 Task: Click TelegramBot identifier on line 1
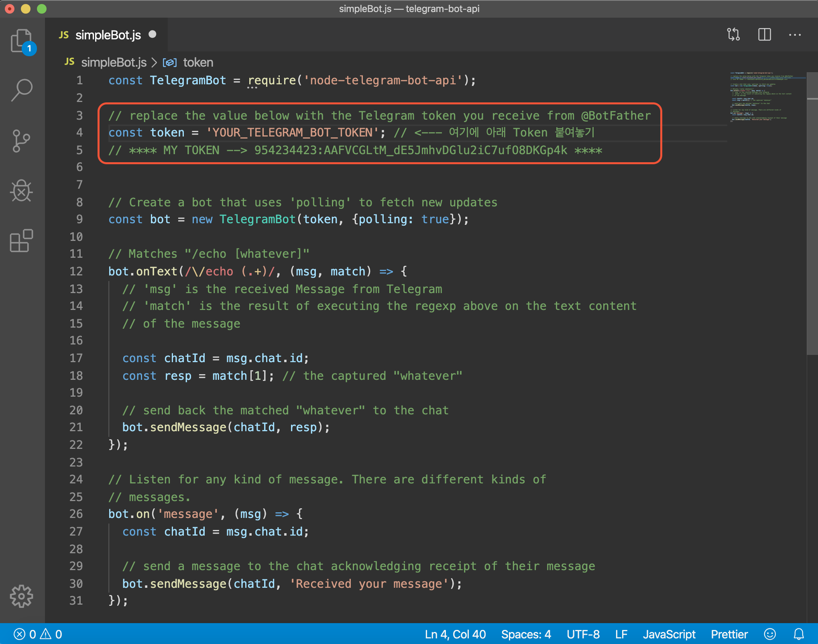188,80
